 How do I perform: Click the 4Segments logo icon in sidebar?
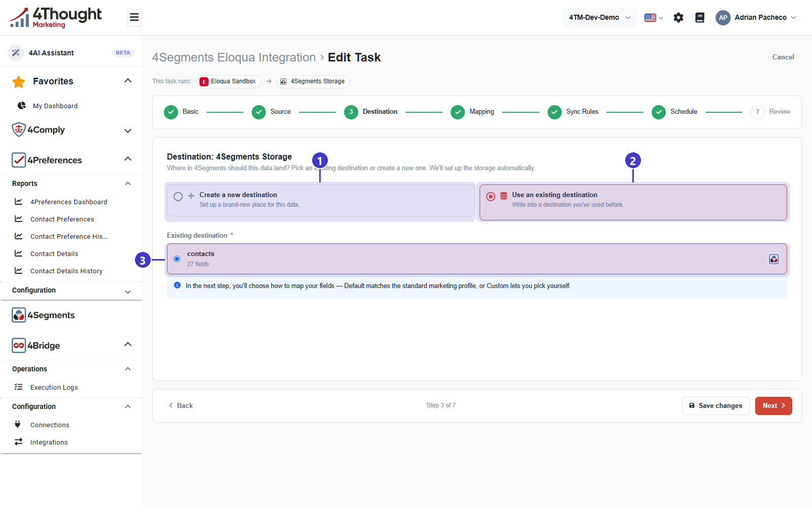(x=19, y=315)
